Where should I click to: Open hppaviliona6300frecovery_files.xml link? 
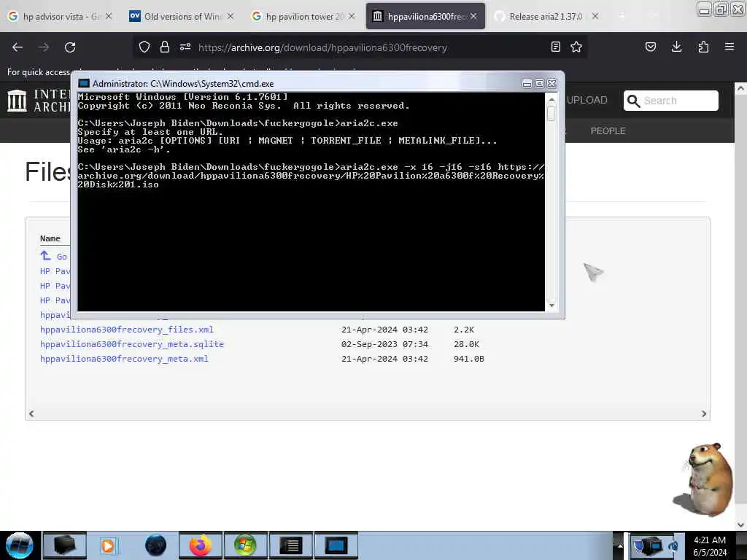point(127,330)
